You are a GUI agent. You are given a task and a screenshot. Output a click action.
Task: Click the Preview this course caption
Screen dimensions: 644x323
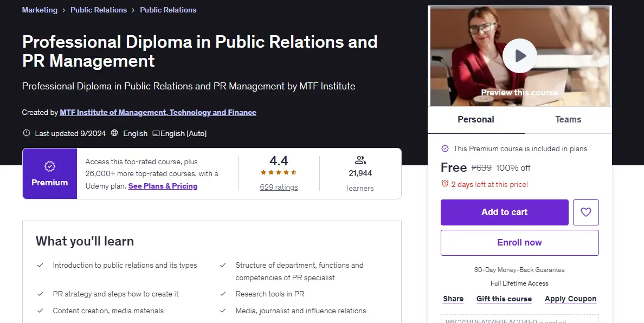point(519,93)
